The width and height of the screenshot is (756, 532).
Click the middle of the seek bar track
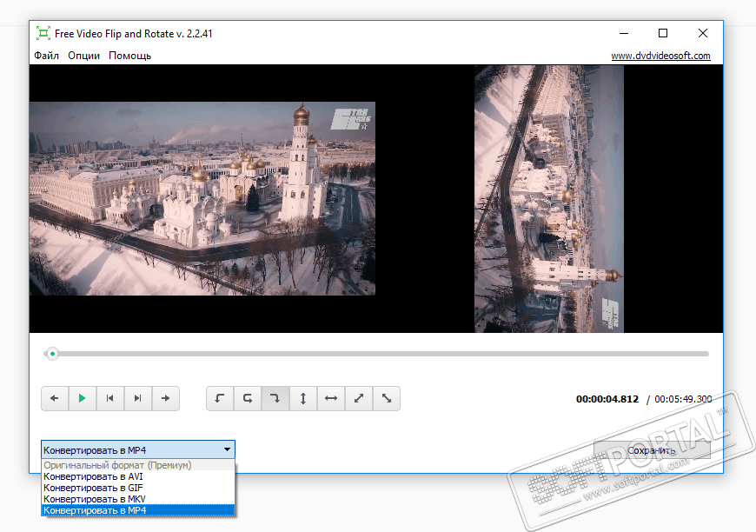pyautogui.click(x=376, y=354)
